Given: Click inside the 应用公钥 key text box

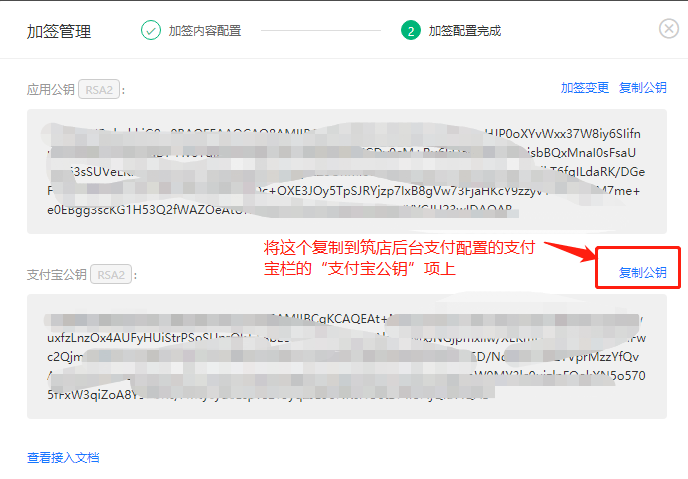Looking at the screenshot, I should (x=347, y=171).
